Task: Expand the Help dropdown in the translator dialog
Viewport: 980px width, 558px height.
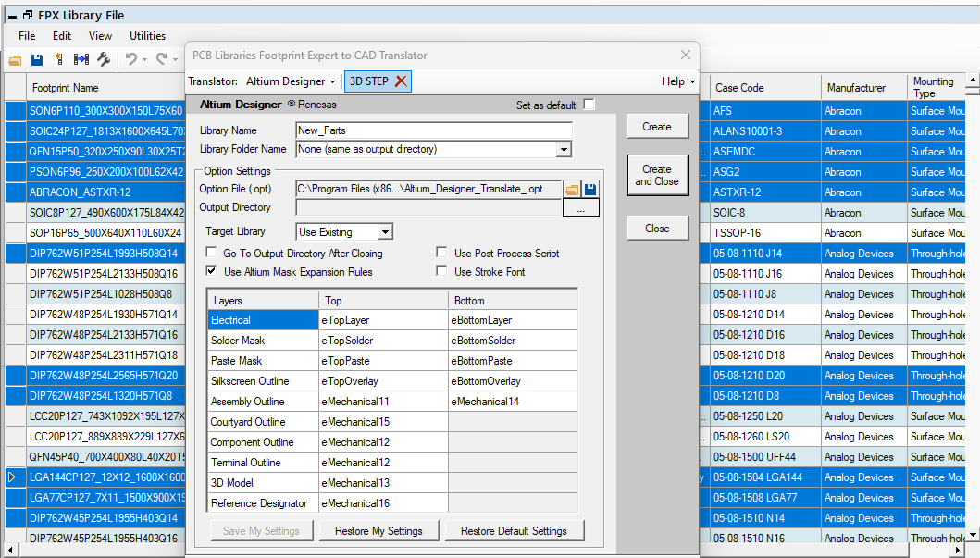Action: [x=678, y=81]
